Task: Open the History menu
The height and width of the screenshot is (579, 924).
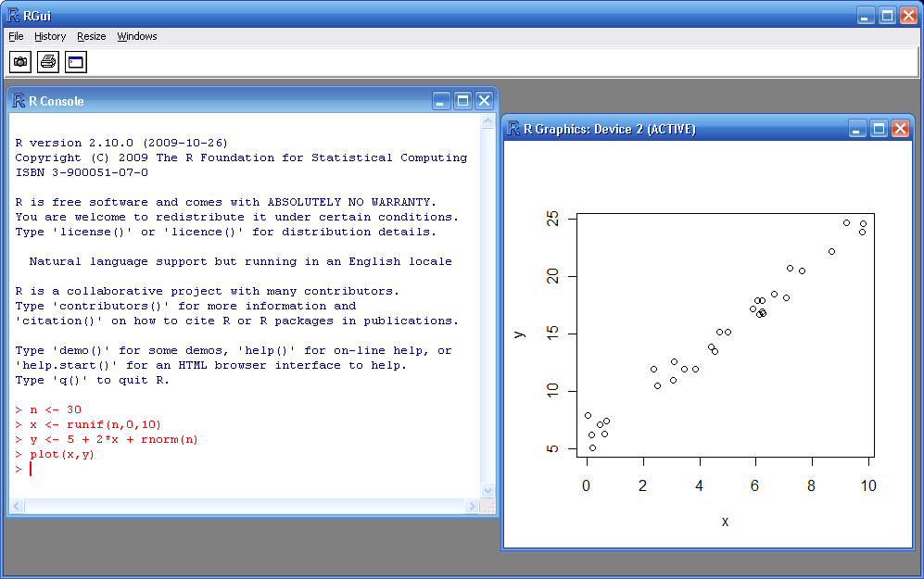Action: click(x=50, y=36)
